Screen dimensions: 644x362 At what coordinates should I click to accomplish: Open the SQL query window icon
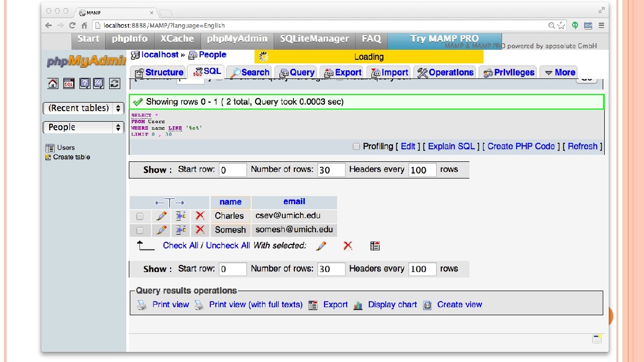(x=68, y=83)
